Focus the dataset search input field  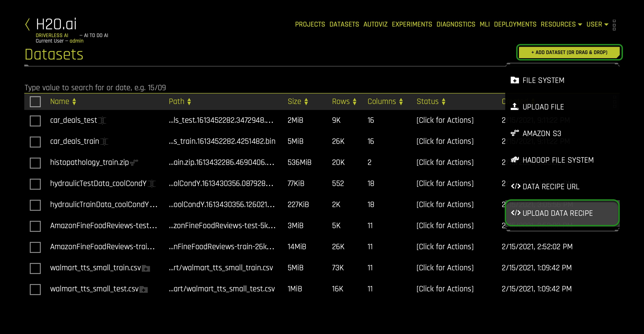click(265, 88)
